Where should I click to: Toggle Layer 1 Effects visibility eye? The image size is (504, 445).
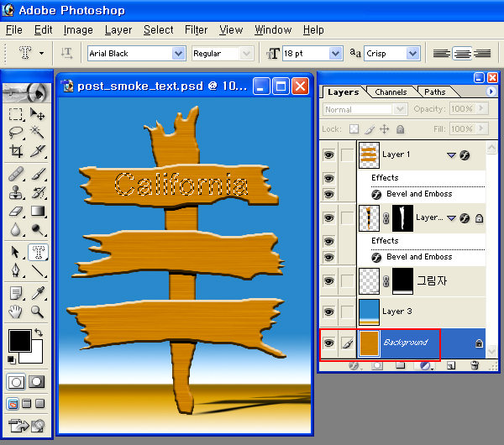(328, 178)
